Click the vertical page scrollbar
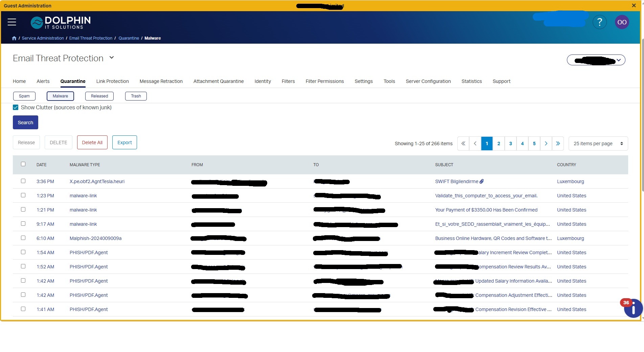 (x=642, y=115)
